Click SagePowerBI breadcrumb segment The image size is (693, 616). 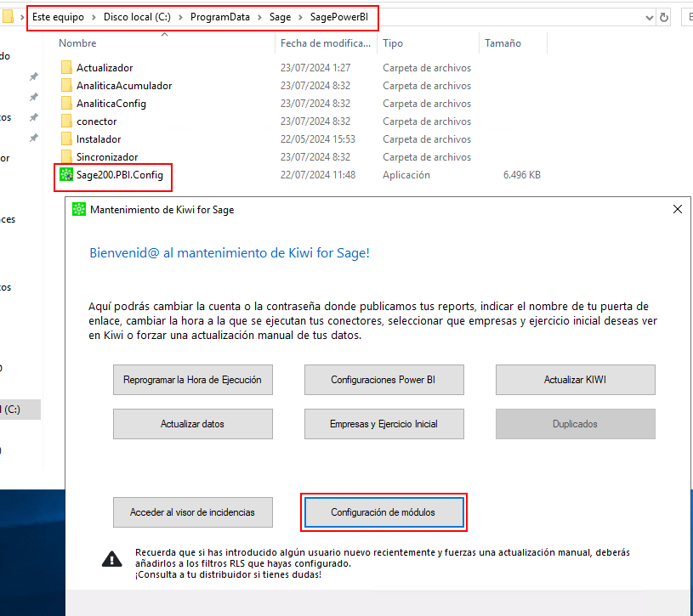[x=339, y=17]
